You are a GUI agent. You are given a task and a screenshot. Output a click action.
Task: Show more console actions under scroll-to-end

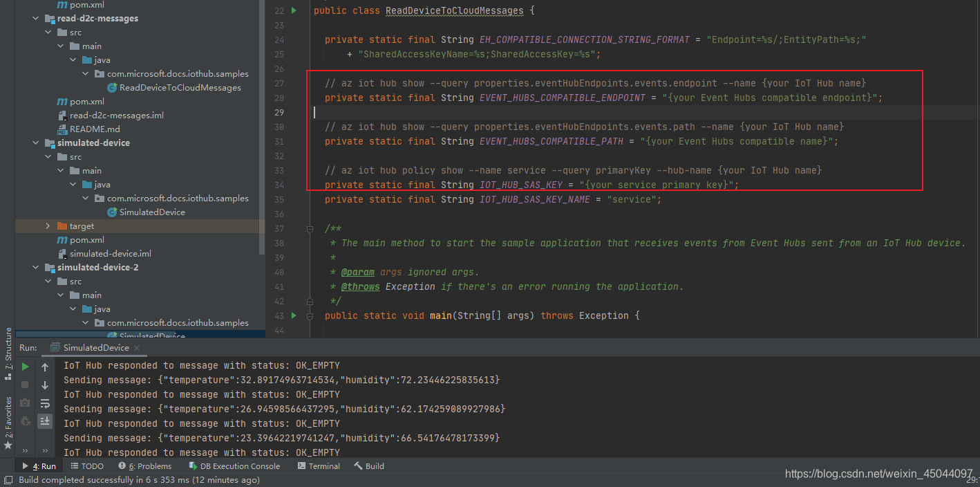click(45, 450)
